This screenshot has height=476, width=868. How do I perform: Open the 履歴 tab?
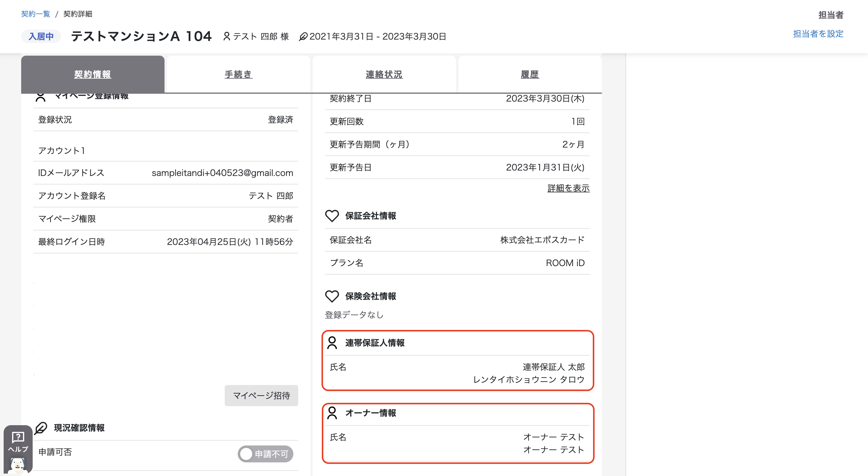[530, 74]
